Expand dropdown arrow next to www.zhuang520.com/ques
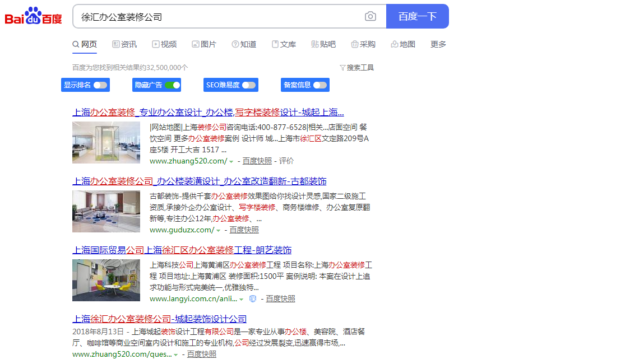Screen dimensions: 625x364 point(175,355)
